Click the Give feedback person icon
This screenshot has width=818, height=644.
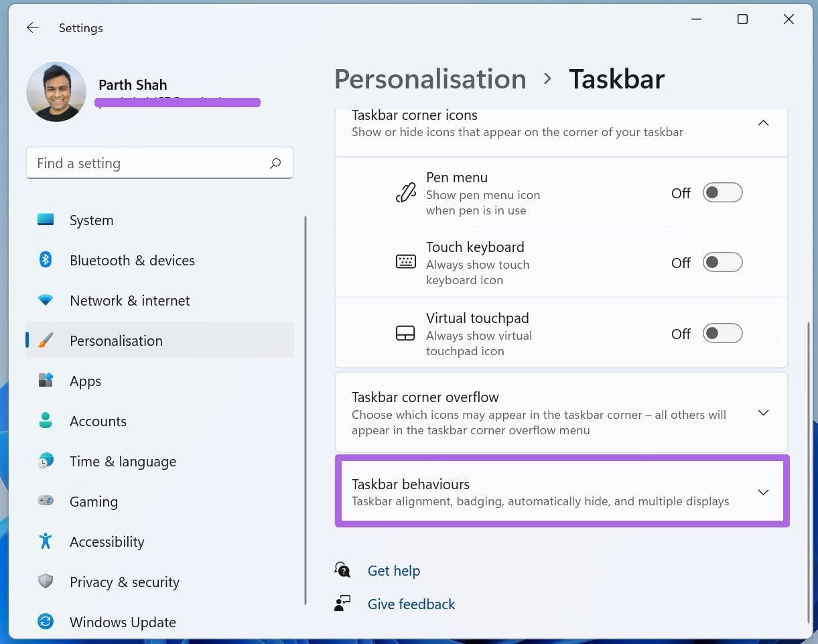click(342, 603)
